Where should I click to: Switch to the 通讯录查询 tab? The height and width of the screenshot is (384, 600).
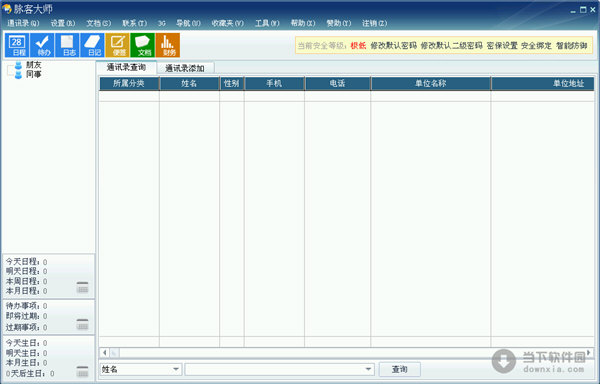tap(126, 67)
